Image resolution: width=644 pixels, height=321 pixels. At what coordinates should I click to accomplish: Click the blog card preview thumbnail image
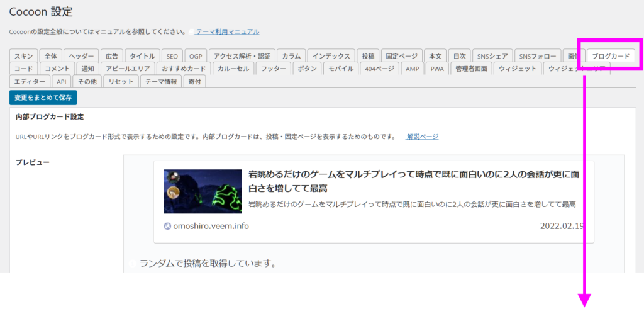203,191
